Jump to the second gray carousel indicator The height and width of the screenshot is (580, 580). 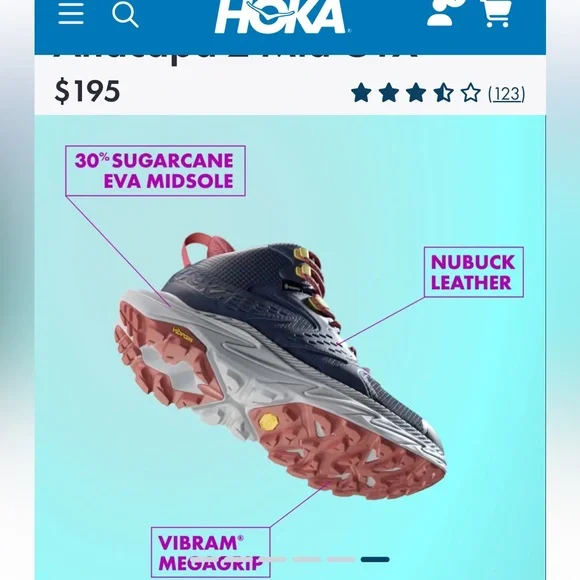coord(307,559)
